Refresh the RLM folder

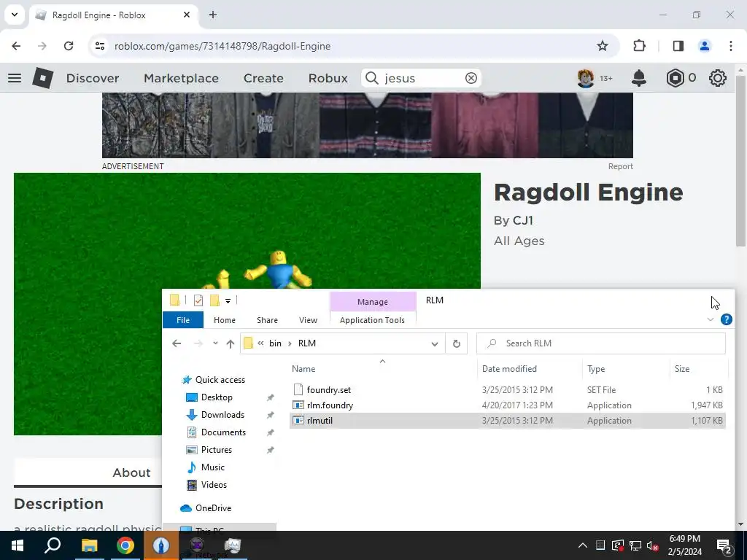click(457, 343)
